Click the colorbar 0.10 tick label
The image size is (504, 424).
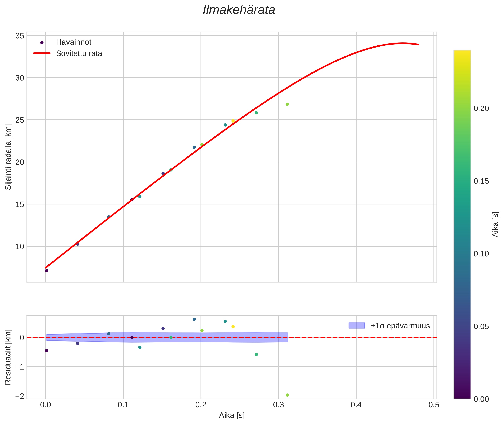click(x=481, y=254)
